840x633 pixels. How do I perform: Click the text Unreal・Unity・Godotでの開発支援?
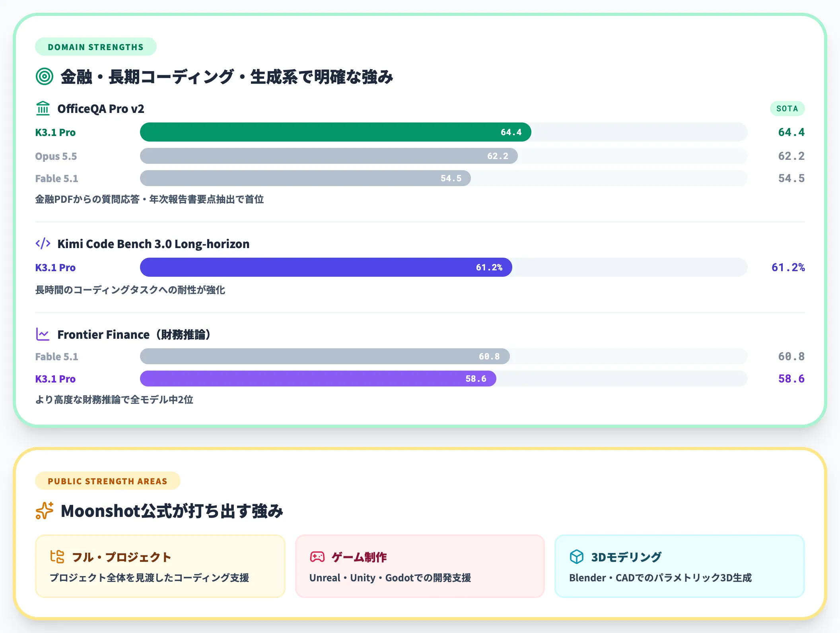(x=390, y=578)
